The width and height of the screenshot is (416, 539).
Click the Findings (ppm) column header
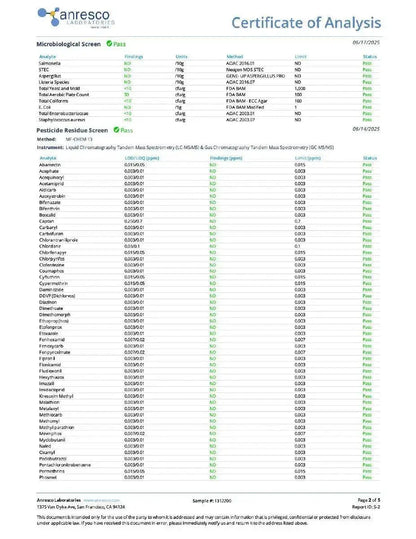pyautogui.click(x=226, y=158)
